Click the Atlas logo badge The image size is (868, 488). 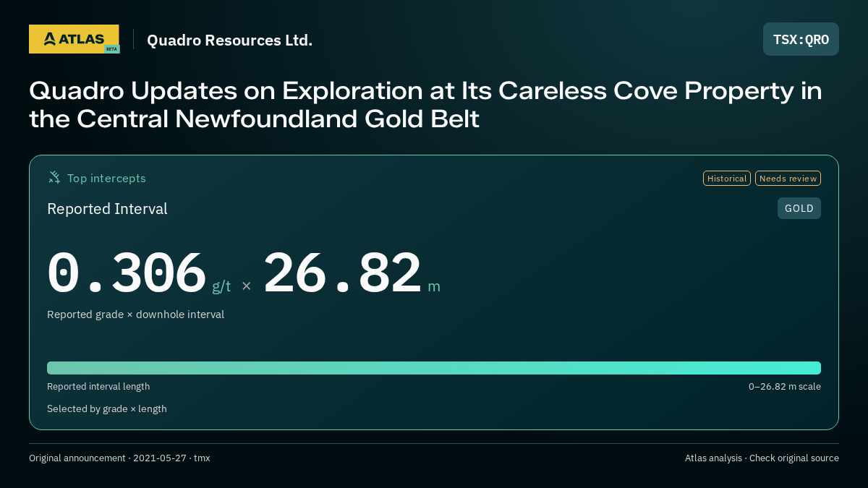click(74, 39)
